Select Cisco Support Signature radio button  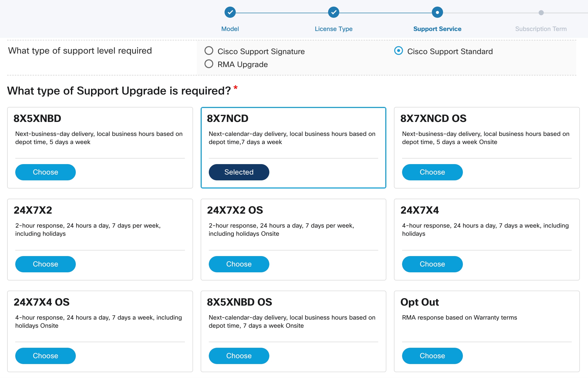[x=209, y=51]
